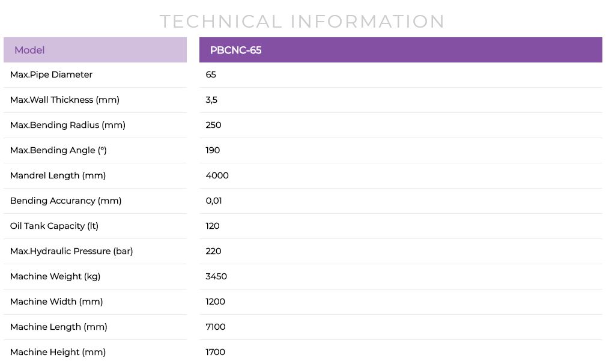Select the 4000 mandrel length value
The width and height of the screenshot is (609, 364).
(217, 175)
